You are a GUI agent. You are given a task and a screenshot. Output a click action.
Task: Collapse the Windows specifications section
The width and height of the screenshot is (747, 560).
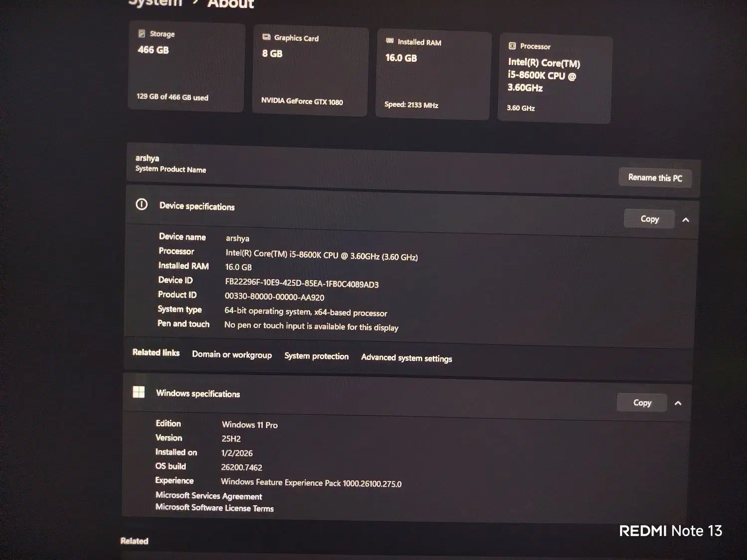(678, 403)
